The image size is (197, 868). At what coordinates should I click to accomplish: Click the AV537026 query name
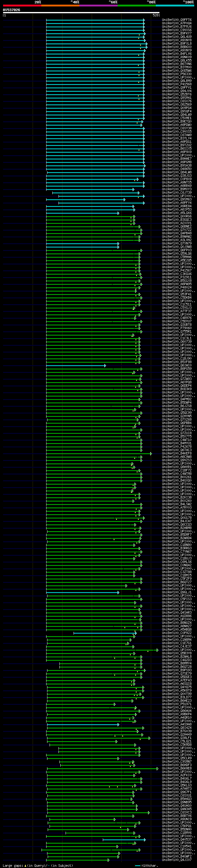[x=11, y=10]
